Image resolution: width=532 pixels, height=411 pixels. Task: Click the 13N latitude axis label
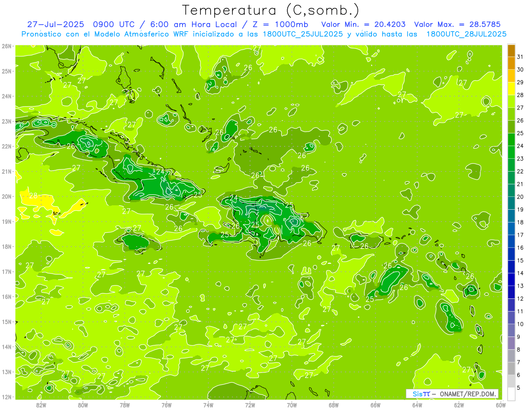7,372
